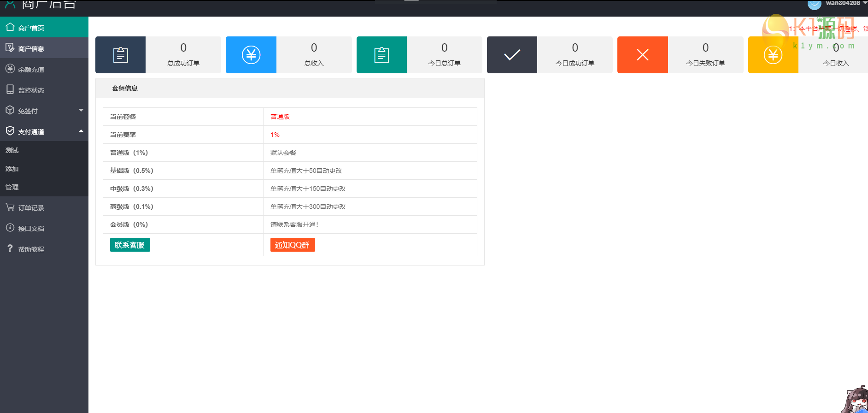
Task: Click the orange X icon for 今日失败订单
Action: (x=642, y=55)
